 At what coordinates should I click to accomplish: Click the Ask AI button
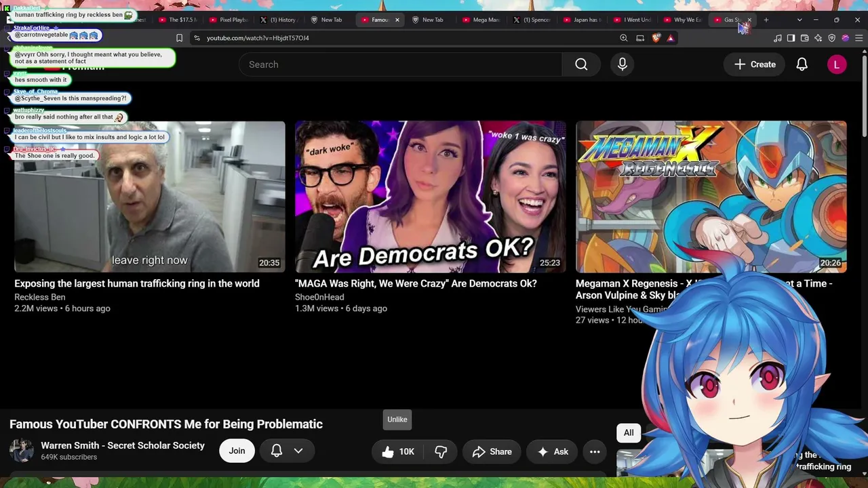tap(552, 451)
